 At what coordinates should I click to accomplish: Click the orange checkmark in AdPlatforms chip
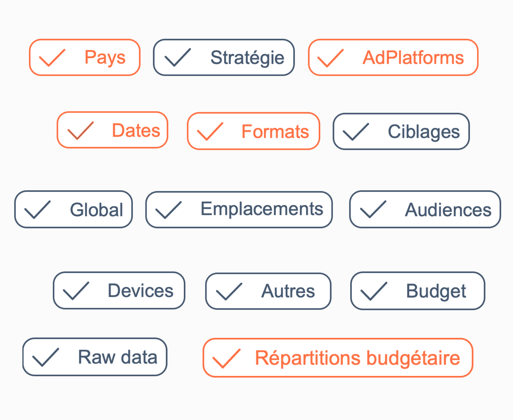point(330,58)
